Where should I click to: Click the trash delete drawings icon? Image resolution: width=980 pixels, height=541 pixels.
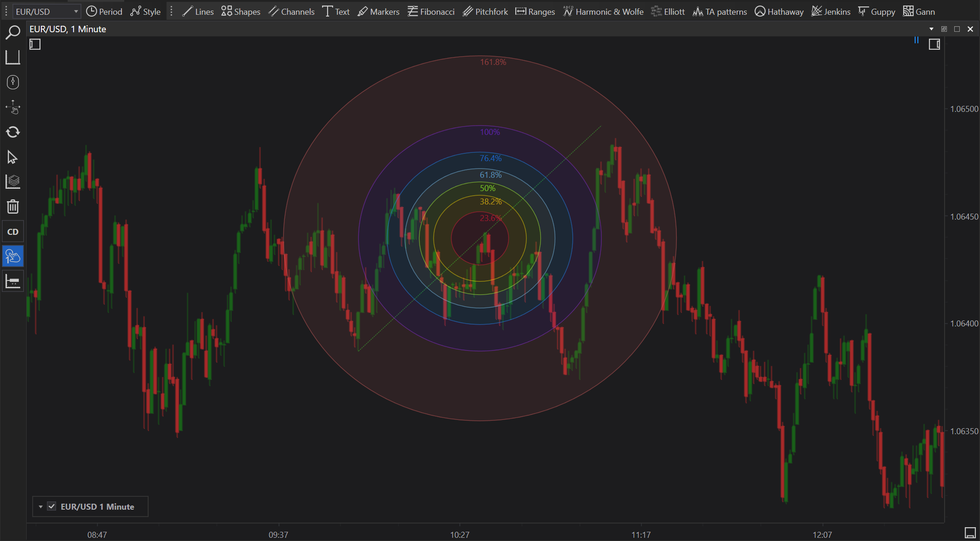pyautogui.click(x=13, y=207)
